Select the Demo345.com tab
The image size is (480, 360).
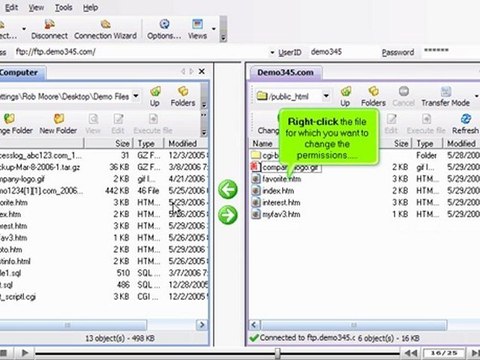coord(285,72)
